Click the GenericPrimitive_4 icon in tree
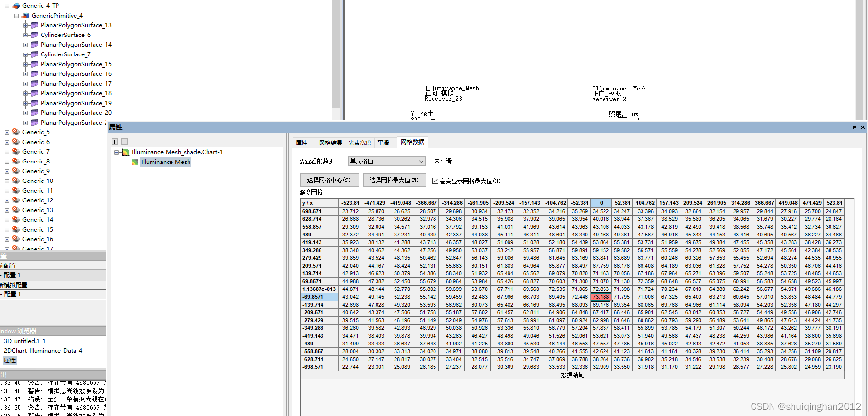The image size is (868, 416). tap(26, 16)
